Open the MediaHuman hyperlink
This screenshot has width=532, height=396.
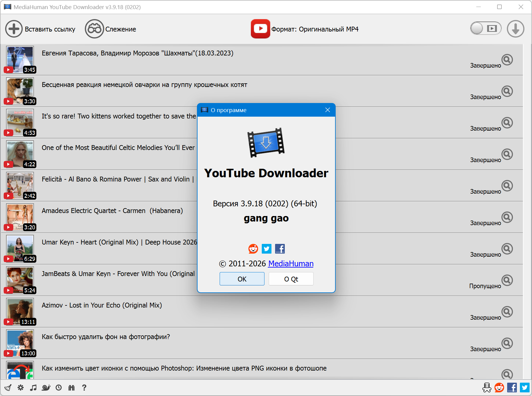(291, 264)
